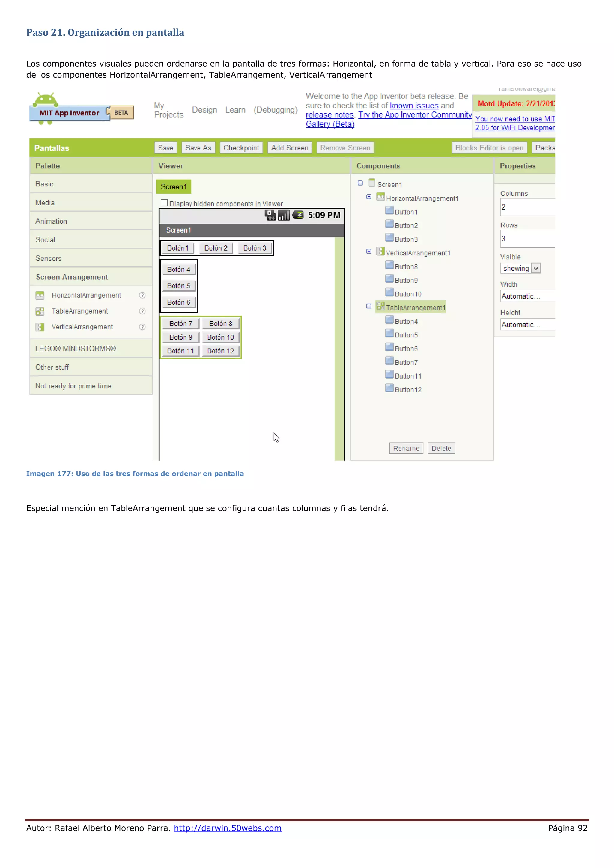Click Botón 7 in the viewer
The width and height of the screenshot is (614, 868).
click(181, 324)
